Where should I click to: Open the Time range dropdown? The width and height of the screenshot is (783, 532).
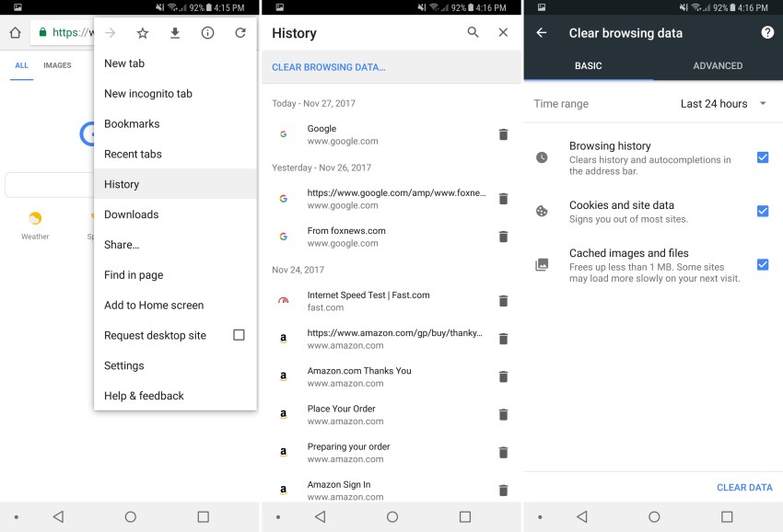pos(723,104)
